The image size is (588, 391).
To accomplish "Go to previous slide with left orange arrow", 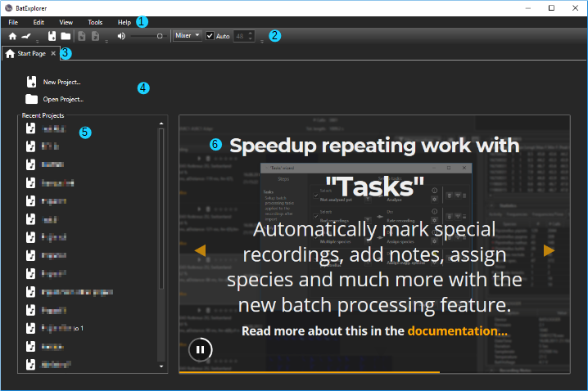I will [201, 250].
